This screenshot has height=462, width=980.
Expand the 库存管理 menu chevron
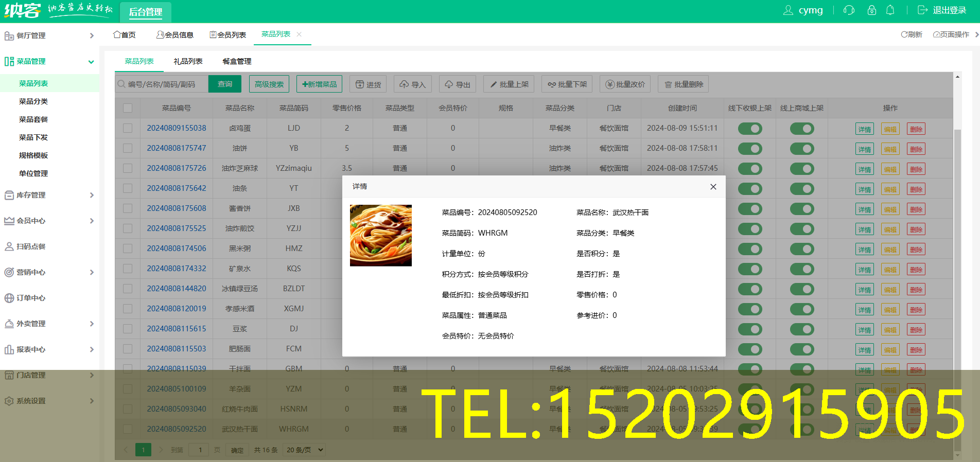point(92,195)
